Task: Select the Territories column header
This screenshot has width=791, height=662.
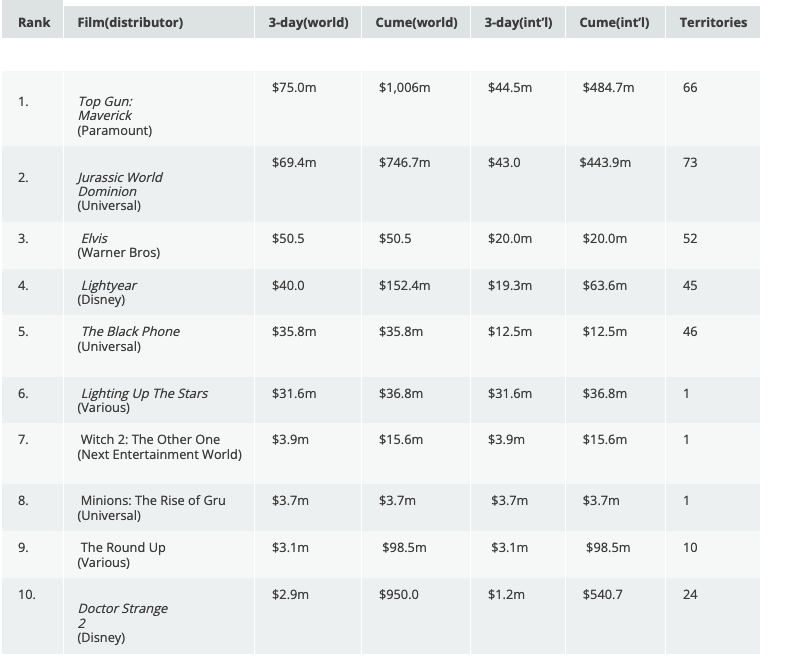Action: [x=713, y=22]
